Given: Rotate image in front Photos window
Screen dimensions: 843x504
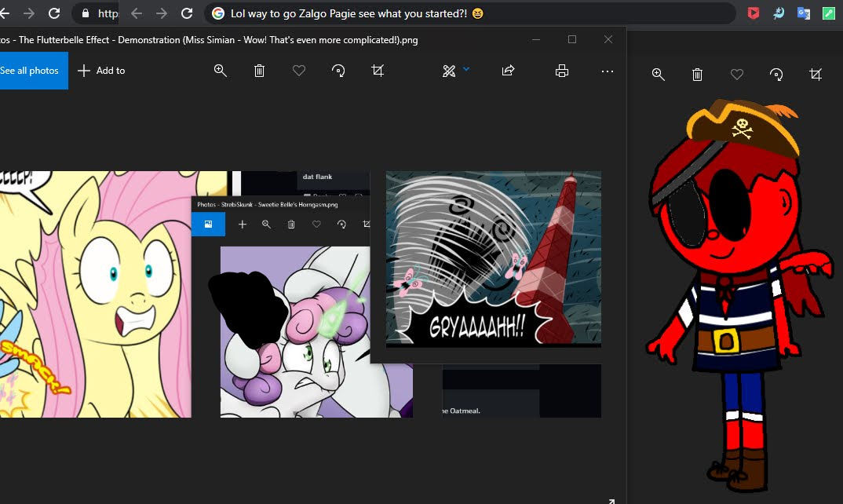Looking at the screenshot, I should pos(338,71).
